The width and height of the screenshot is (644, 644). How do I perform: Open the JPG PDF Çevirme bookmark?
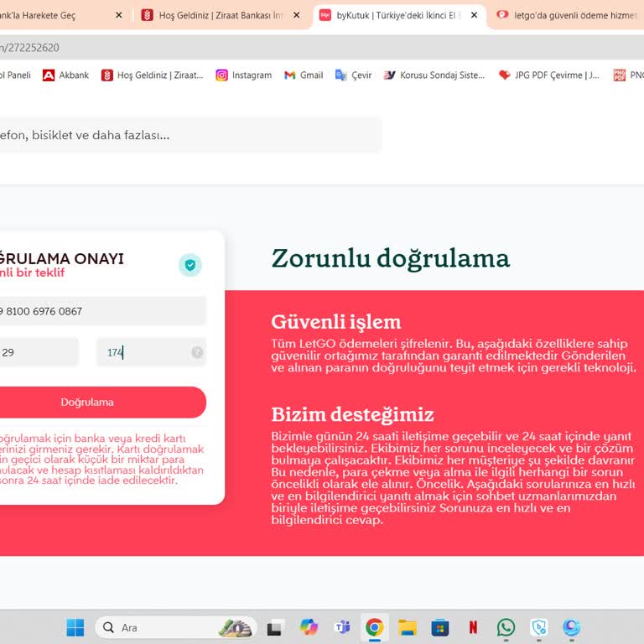pos(549,75)
